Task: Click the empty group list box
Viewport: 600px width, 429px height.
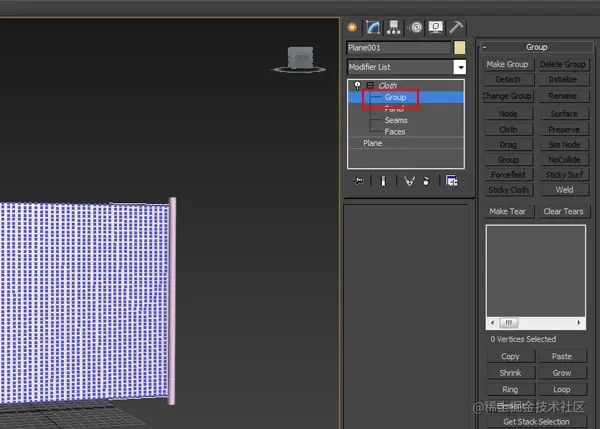Action: tap(536, 271)
